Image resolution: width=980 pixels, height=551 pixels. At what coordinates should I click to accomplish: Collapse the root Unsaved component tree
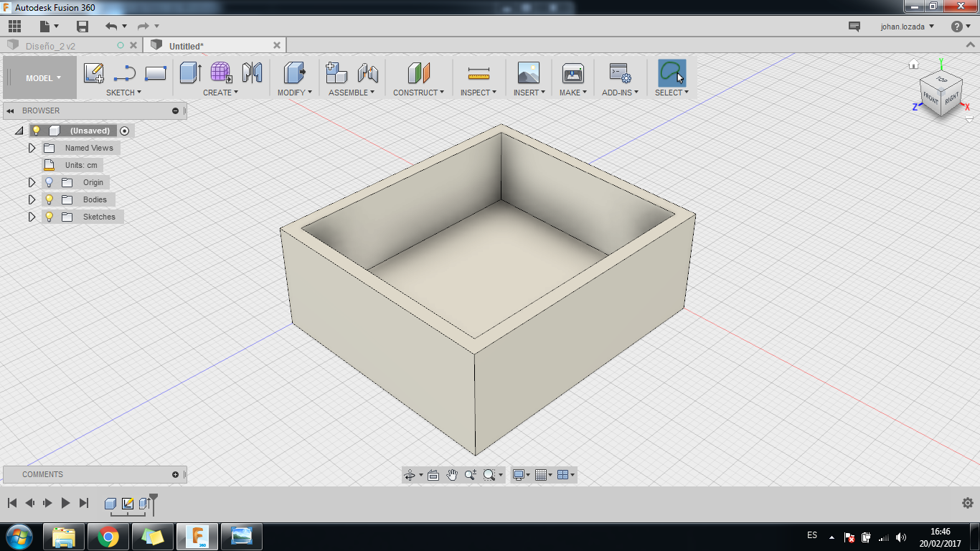pyautogui.click(x=19, y=131)
